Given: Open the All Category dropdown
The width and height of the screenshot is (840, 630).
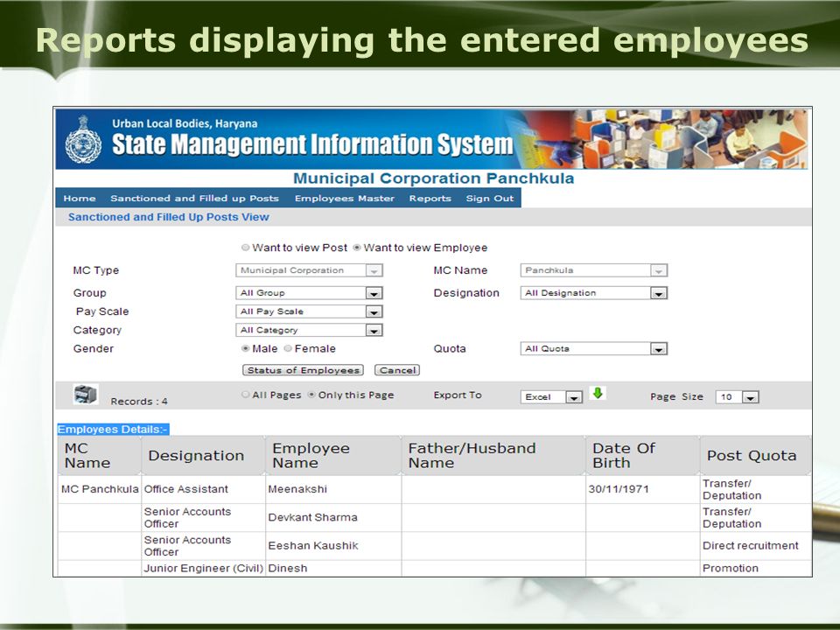Looking at the screenshot, I should click(x=309, y=330).
